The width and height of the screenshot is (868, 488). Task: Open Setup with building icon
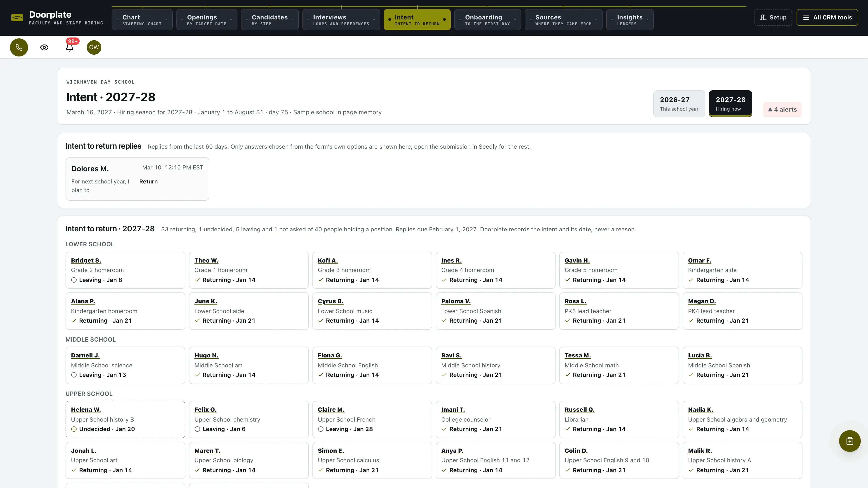(773, 18)
